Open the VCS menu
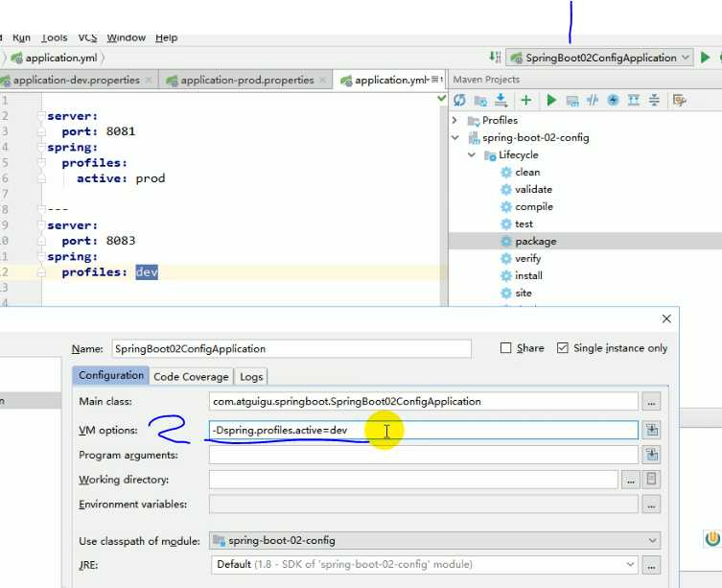722x588 pixels. click(87, 37)
